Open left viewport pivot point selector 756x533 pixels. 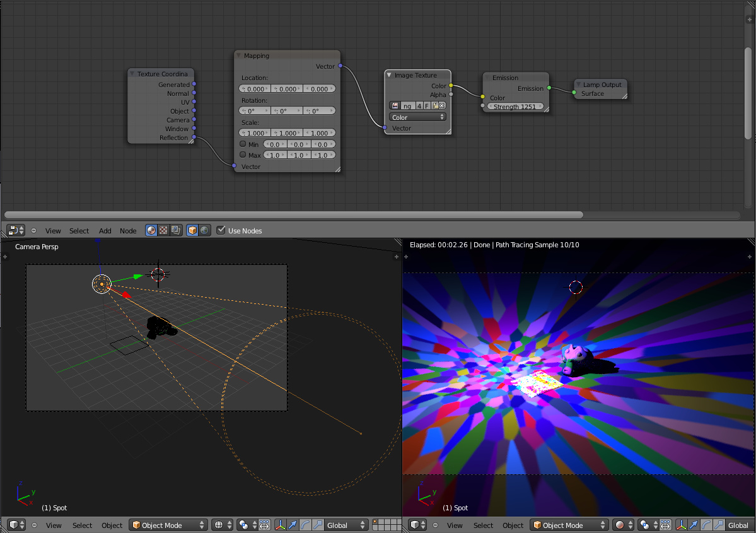coord(247,525)
